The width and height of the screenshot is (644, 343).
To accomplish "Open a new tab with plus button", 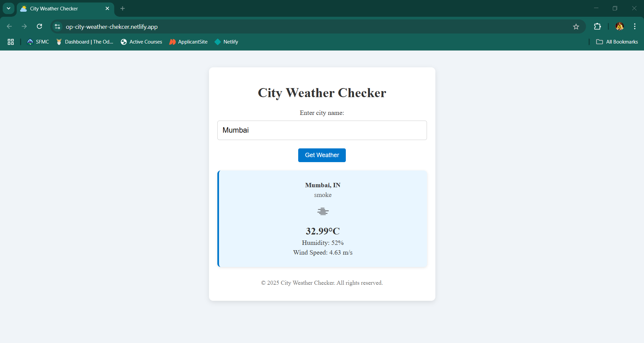I will pos(123,8).
